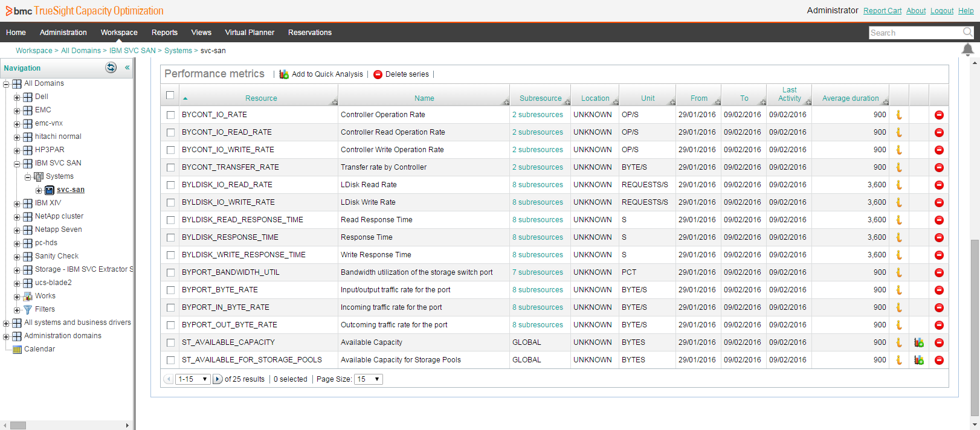Click the vertical page scrollbar thumb
The height and width of the screenshot is (430, 980).
coord(974,328)
